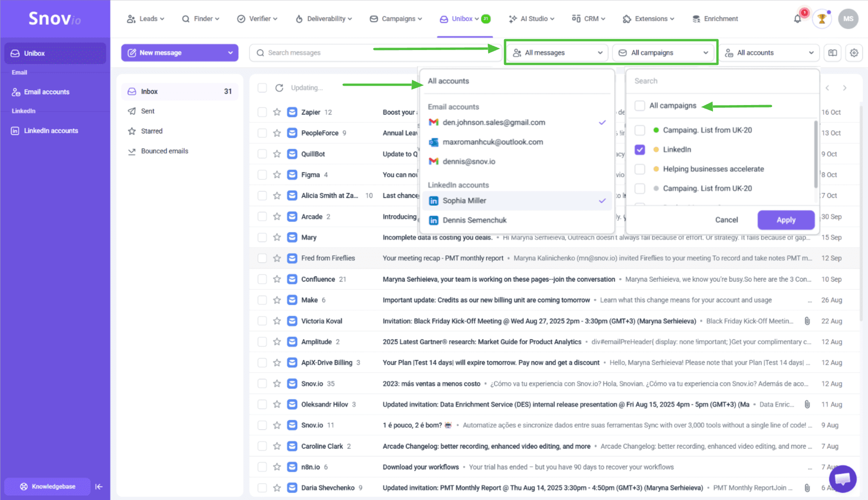
Task: Expand the All messages filter dropdown
Action: pos(558,53)
